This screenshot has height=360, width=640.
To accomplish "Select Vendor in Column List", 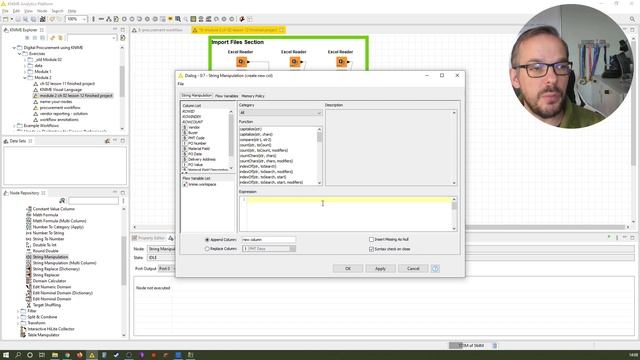I will [x=194, y=127].
